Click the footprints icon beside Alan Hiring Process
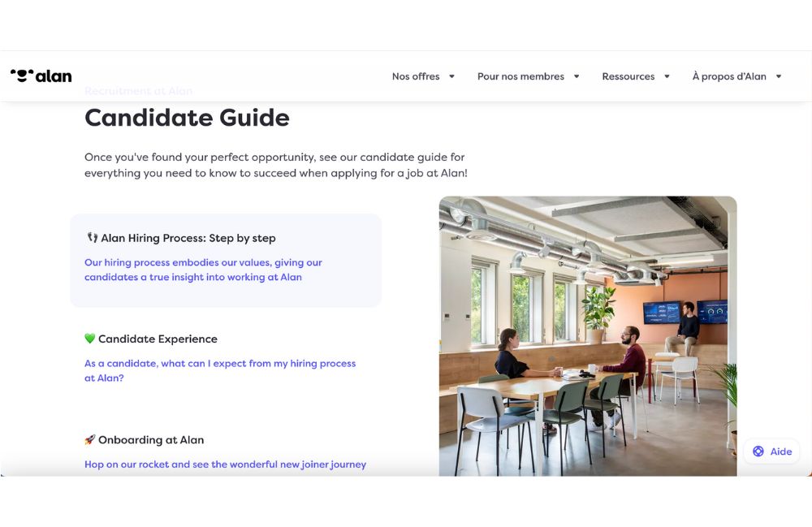This screenshot has width=812, height=527. 93,238
